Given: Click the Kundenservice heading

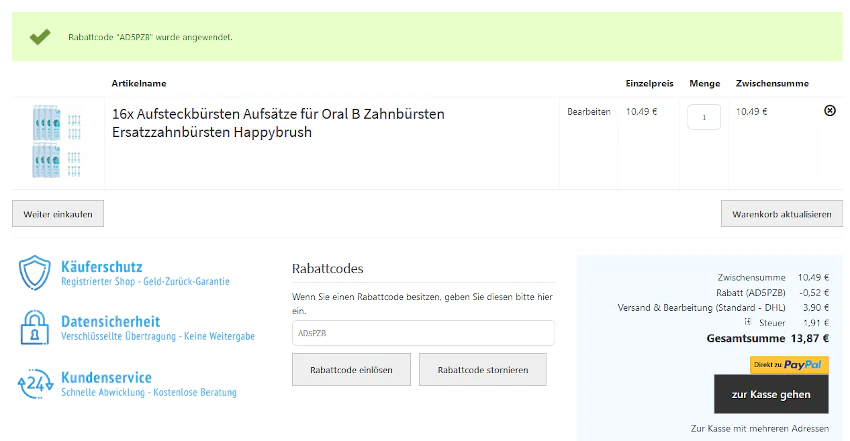Looking at the screenshot, I should 106,377.
